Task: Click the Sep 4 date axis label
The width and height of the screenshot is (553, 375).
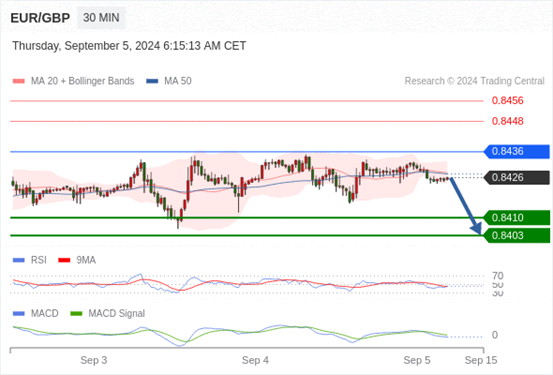Action: coord(255,360)
